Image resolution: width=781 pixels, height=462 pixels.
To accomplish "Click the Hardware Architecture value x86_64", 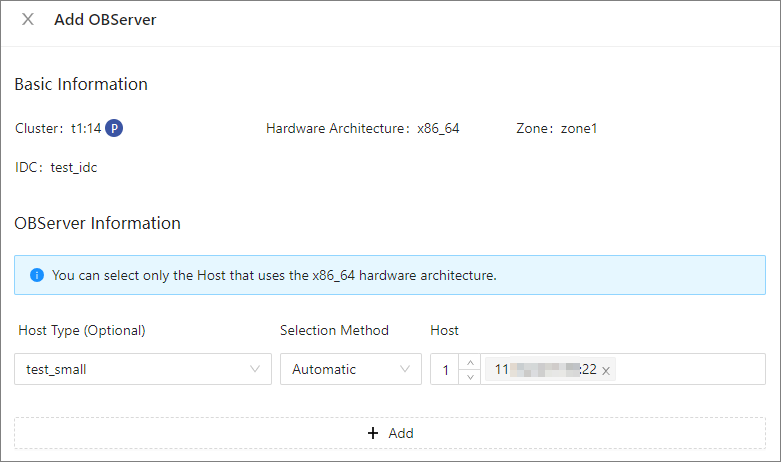I will click(x=438, y=128).
